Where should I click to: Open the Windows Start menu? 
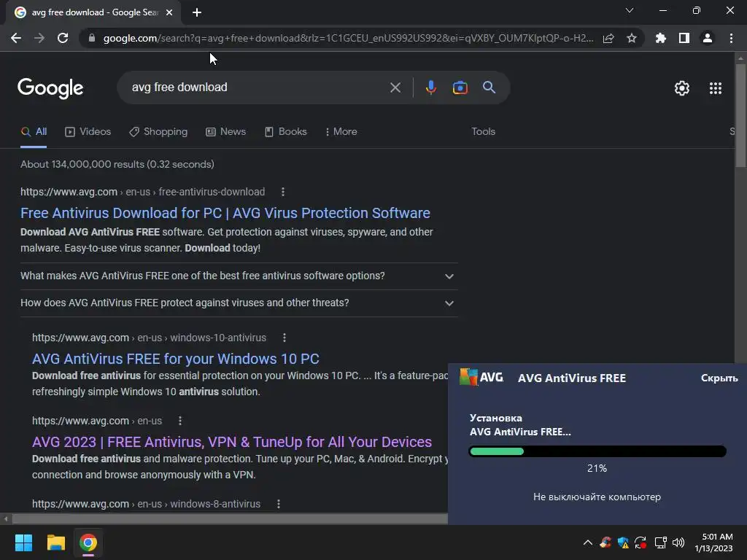pyautogui.click(x=23, y=542)
